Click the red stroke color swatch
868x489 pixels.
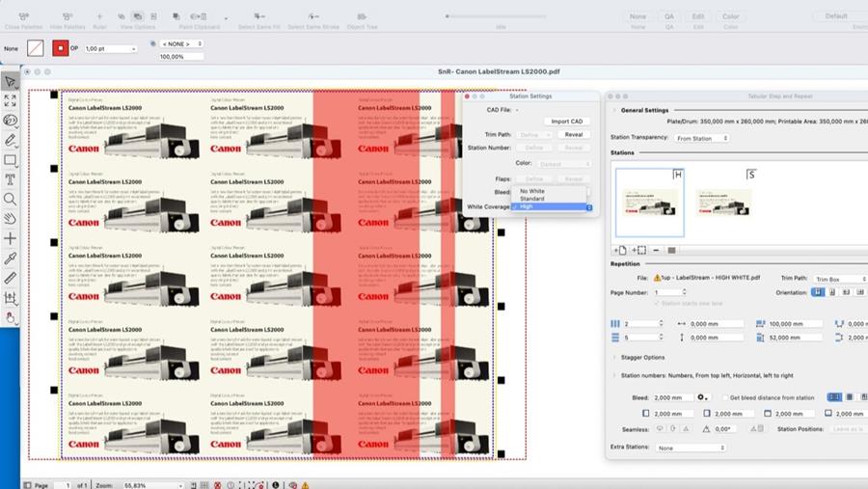[x=61, y=48]
